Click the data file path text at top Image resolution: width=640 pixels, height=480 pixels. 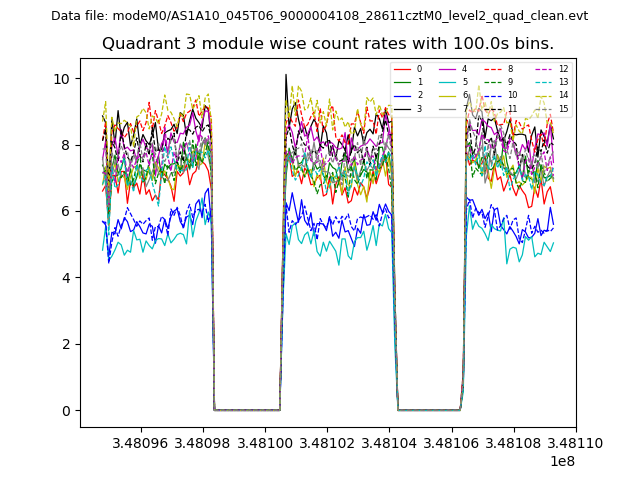[319, 15]
